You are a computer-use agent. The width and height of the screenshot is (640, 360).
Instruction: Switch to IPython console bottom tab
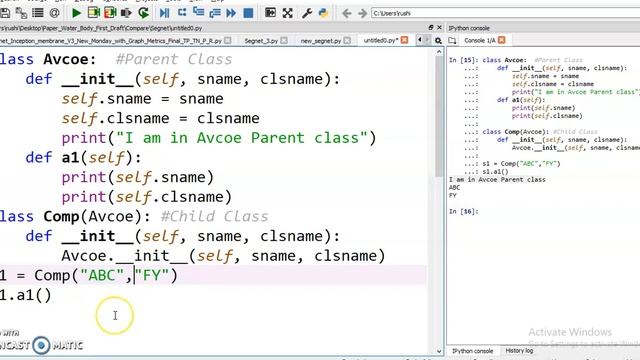472,351
